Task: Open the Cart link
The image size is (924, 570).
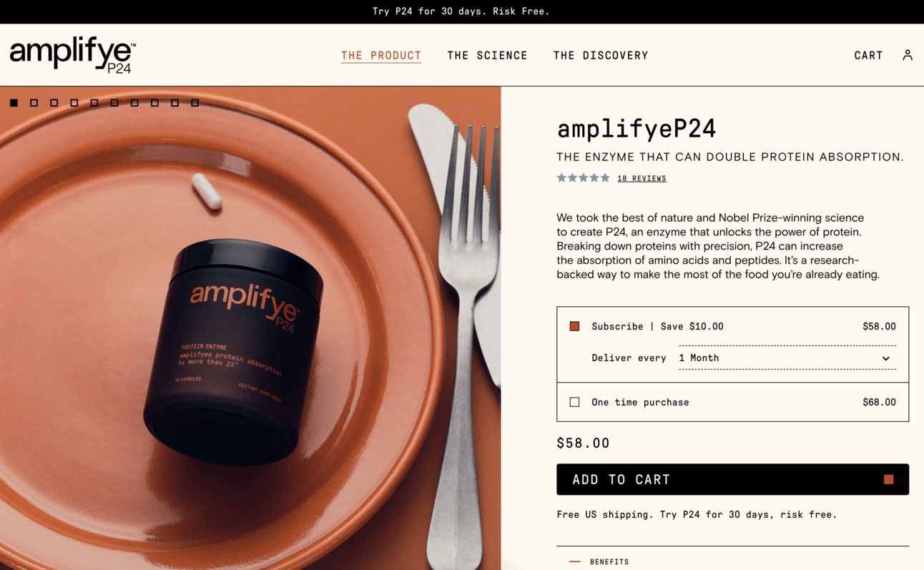Action: 868,56
